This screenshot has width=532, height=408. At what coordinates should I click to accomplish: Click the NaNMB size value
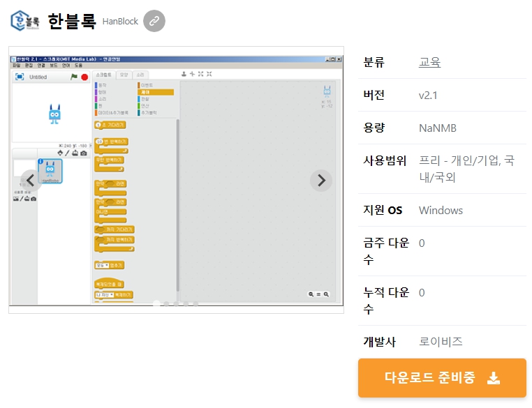(438, 128)
